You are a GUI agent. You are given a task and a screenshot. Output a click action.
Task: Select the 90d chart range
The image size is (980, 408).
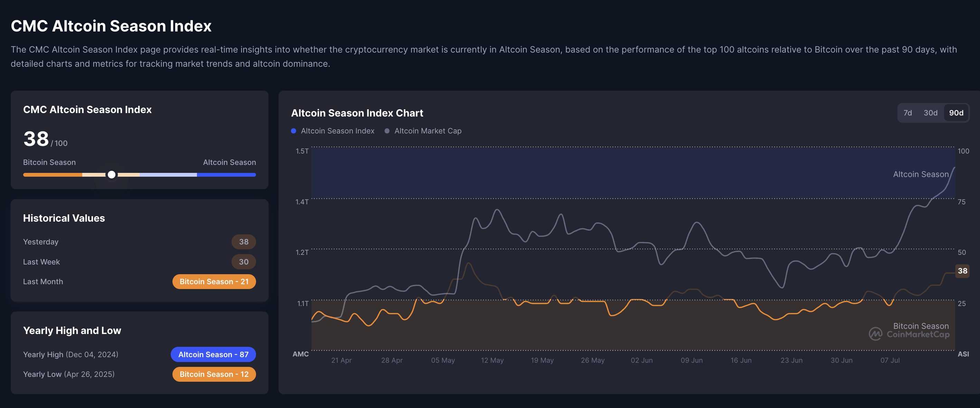(956, 113)
